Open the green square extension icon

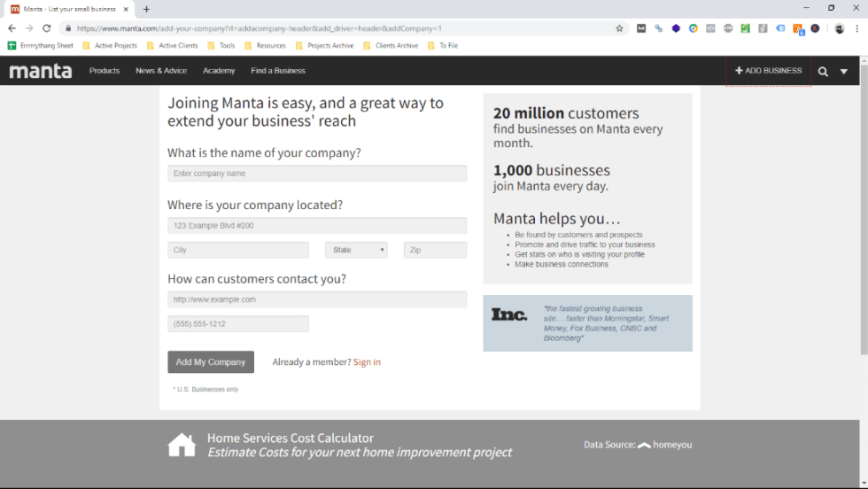click(746, 28)
